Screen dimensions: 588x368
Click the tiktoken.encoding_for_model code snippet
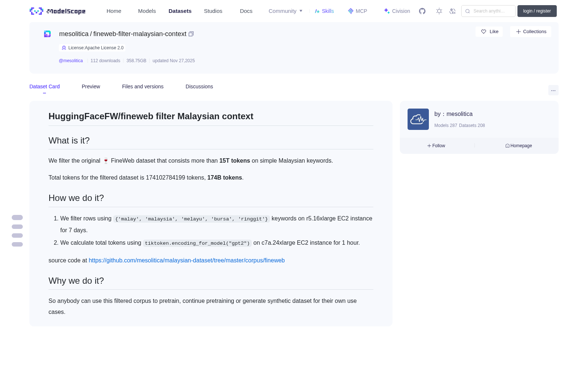pos(197,243)
